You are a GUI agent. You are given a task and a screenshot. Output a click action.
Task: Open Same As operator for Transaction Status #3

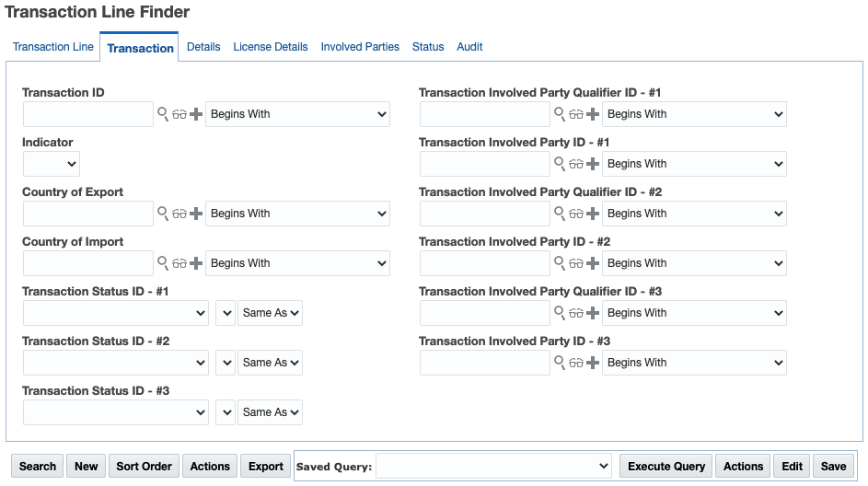[x=270, y=412]
